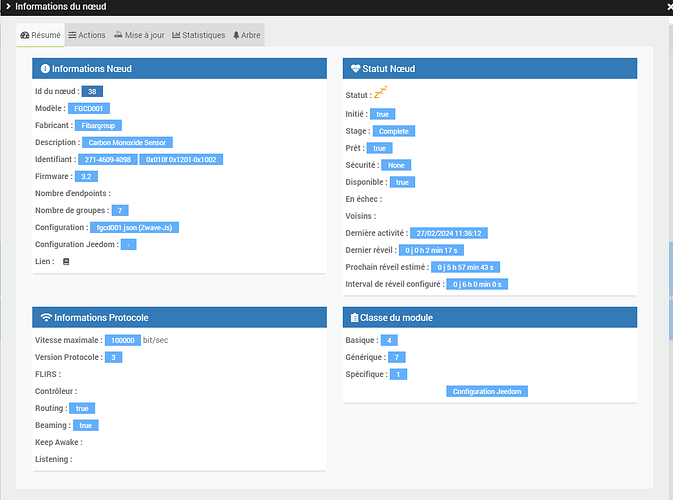
Task: Switch to the Arbre tab
Action: click(x=247, y=35)
